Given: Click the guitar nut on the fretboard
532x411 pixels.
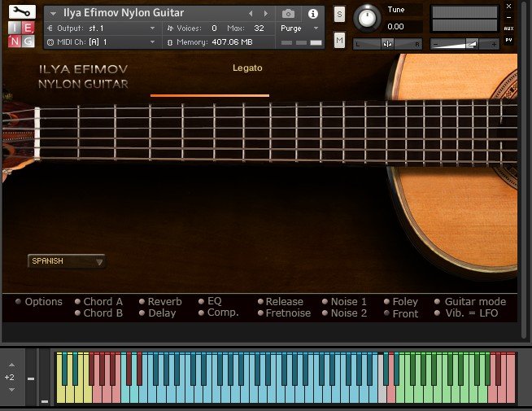Looking at the screenshot, I should [37, 133].
